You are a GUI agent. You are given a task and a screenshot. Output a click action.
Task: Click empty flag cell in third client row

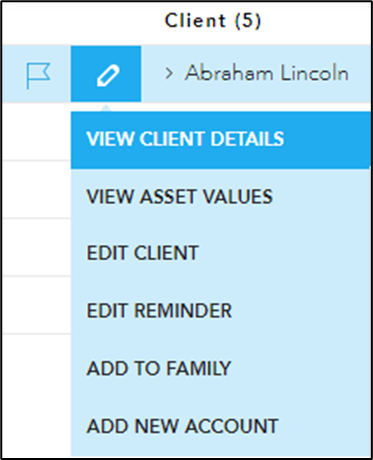coord(36,189)
